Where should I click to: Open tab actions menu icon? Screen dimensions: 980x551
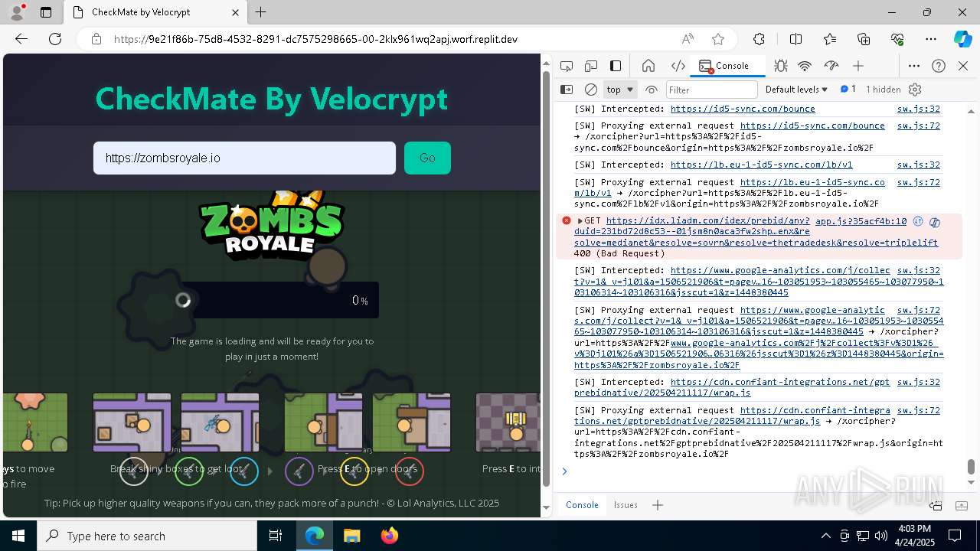[x=46, y=12]
